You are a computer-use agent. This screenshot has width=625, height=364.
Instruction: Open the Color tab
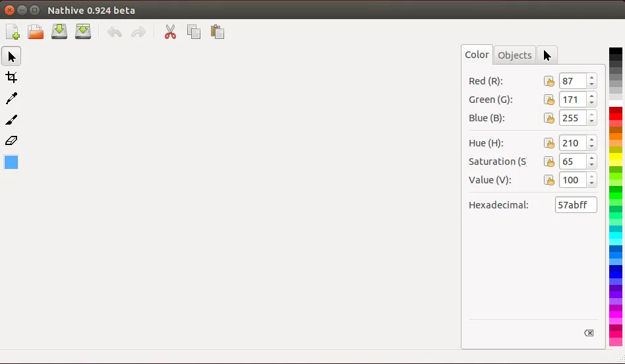tap(477, 55)
